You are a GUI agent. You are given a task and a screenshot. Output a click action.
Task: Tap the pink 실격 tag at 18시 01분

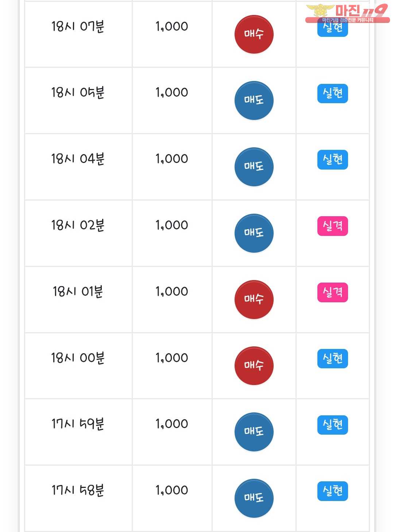point(332,292)
